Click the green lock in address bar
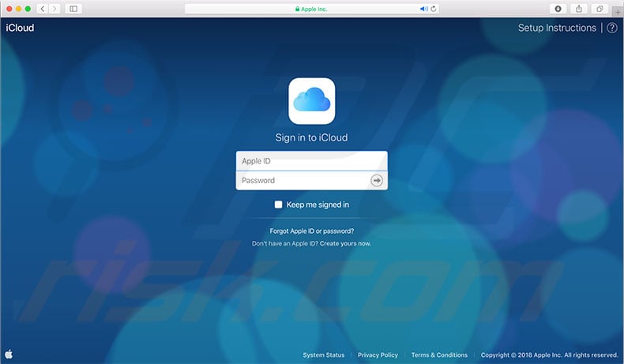The width and height of the screenshot is (624, 364). click(297, 9)
